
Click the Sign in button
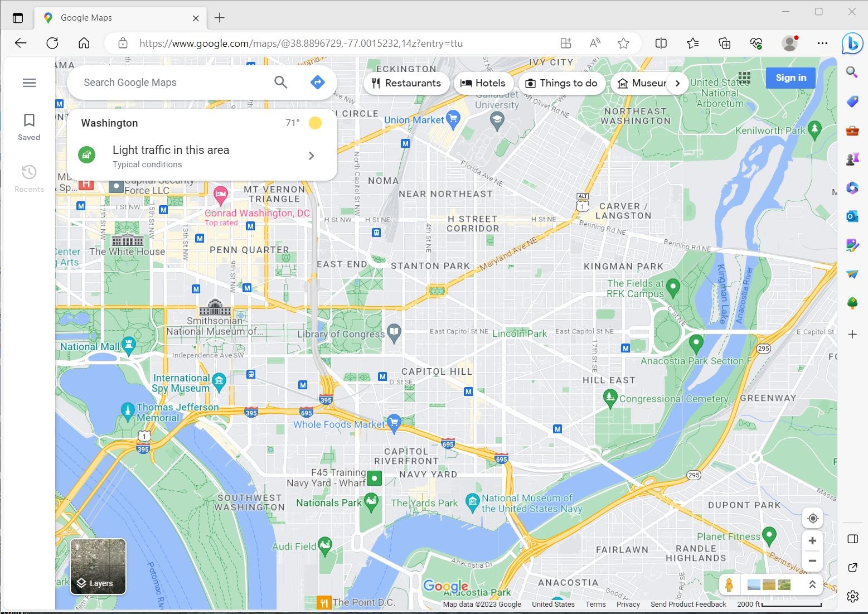791,78
